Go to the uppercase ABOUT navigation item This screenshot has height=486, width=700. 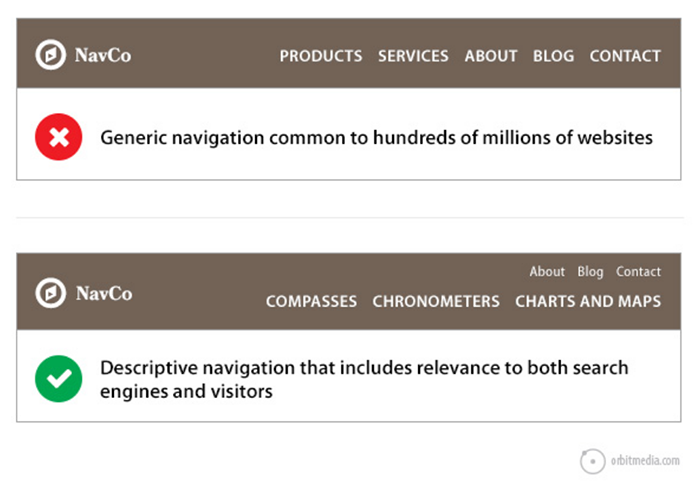[491, 56]
